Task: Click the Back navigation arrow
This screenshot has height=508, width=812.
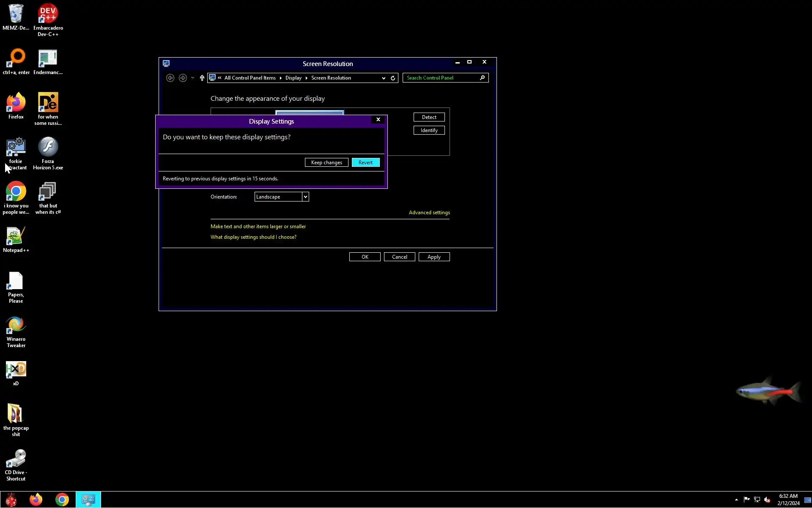Action: 170,78
